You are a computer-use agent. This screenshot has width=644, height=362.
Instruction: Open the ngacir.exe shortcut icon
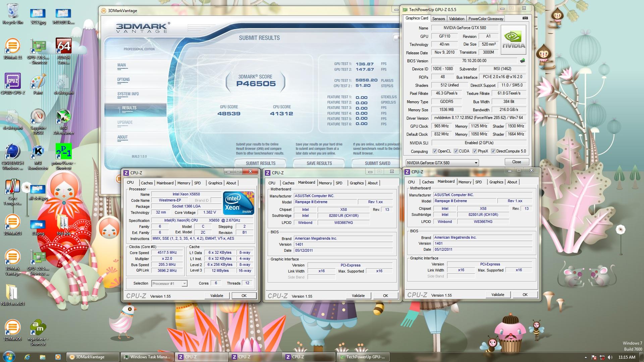point(38,333)
